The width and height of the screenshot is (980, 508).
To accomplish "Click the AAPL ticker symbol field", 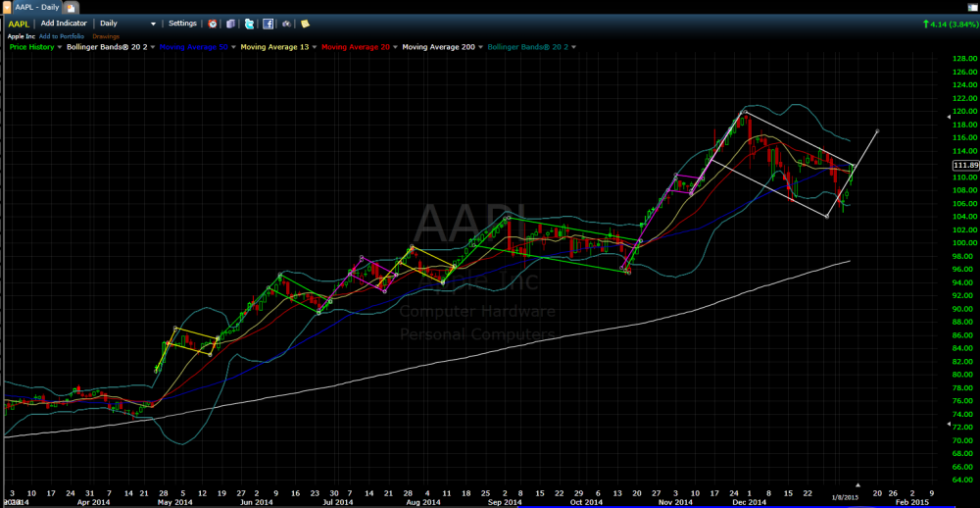I will (x=18, y=24).
